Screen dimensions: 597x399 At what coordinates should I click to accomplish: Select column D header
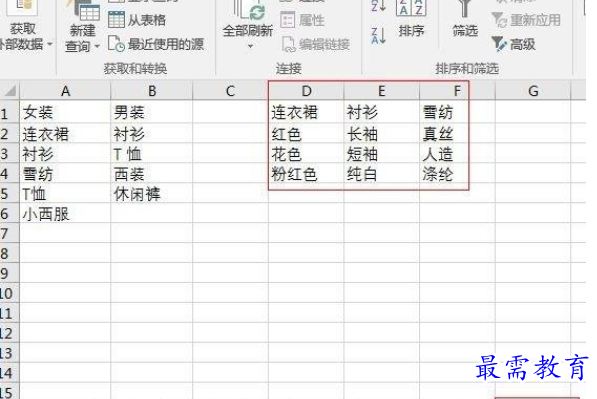pyautogui.click(x=306, y=91)
